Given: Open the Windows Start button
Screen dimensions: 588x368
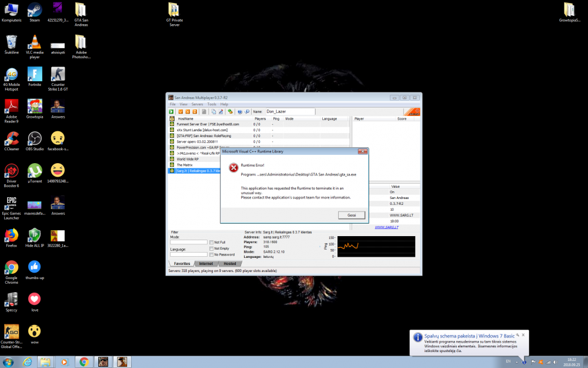Looking at the screenshot, I should [x=8, y=362].
